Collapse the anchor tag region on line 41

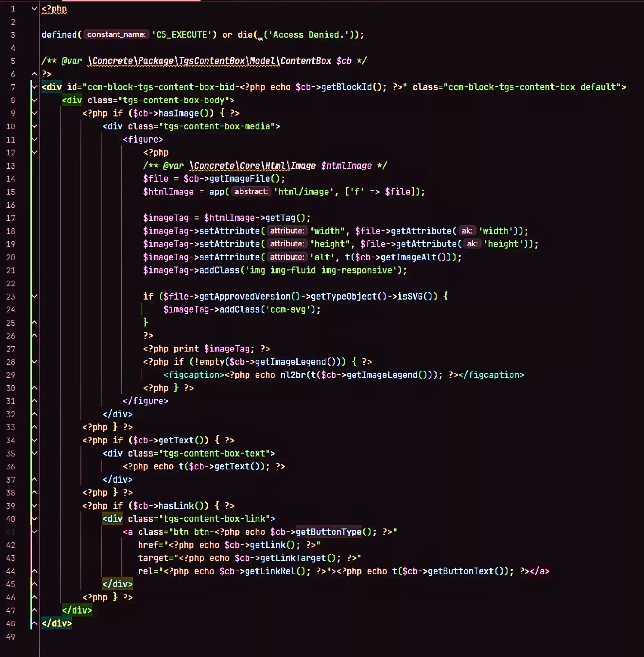[34, 532]
